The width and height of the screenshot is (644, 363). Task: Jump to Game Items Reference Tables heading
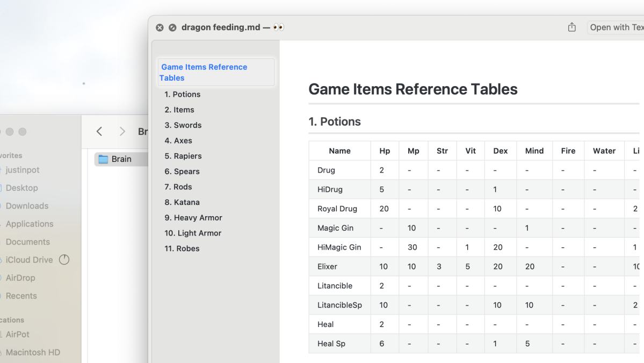click(204, 72)
